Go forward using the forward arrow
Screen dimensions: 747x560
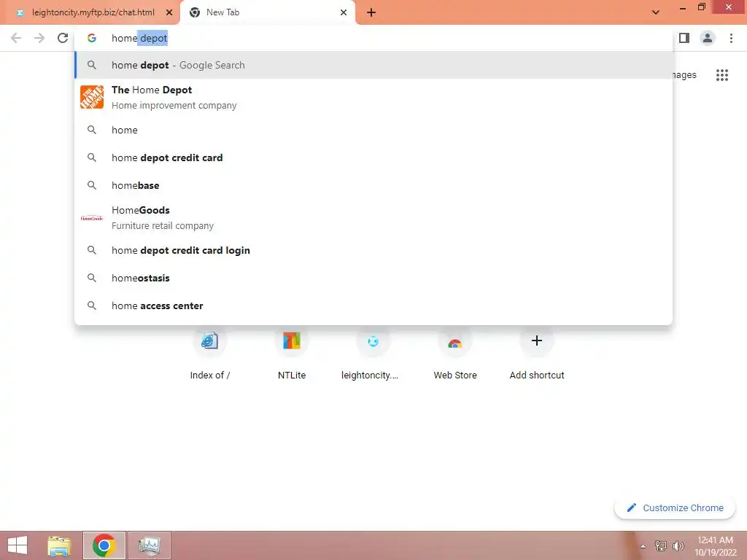[39, 38]
